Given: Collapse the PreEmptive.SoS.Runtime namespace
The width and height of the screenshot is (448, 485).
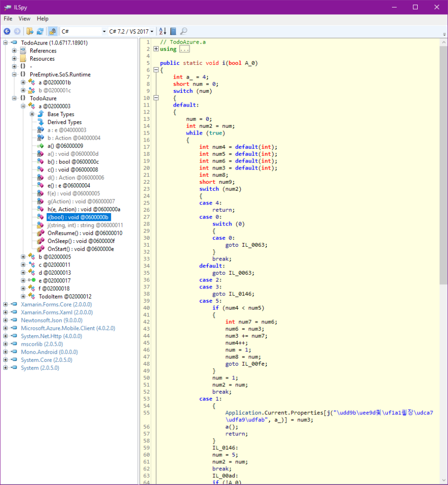Looking at the screenshot, I should [14, 74].
